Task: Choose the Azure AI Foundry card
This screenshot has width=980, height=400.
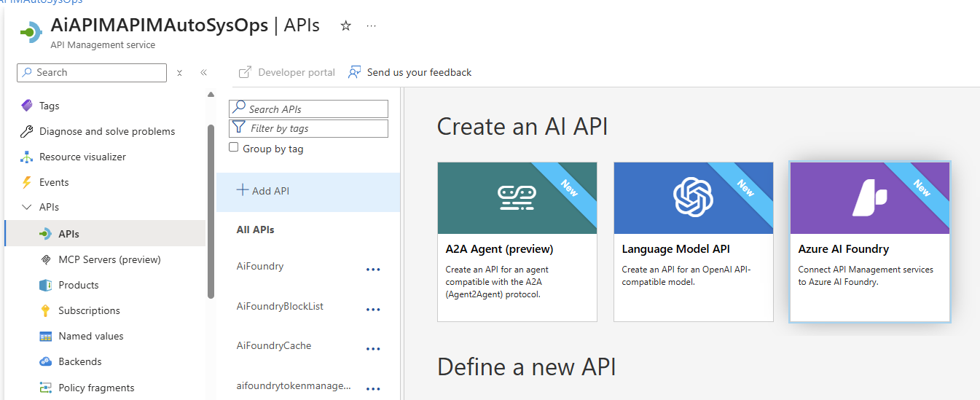Action: pos(870,242)
